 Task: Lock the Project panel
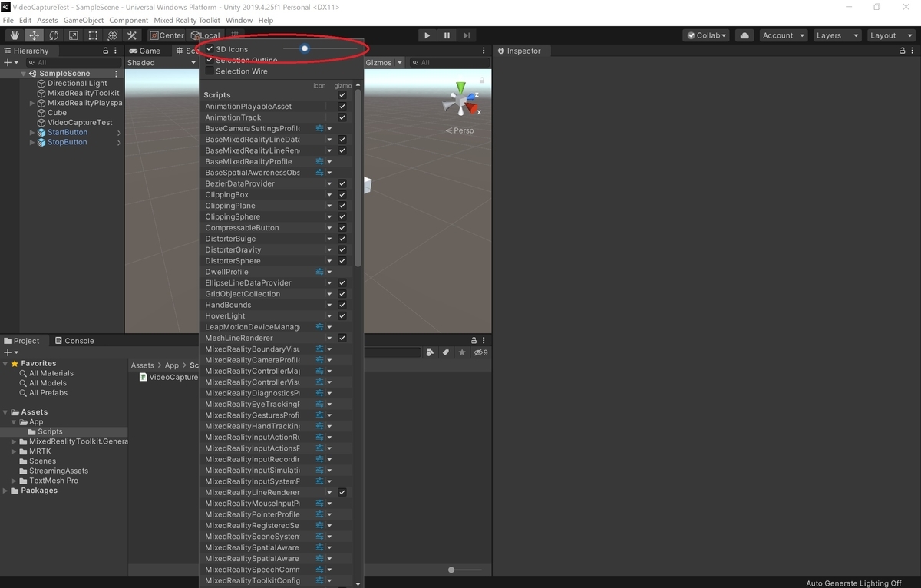(x=474, y=341)
